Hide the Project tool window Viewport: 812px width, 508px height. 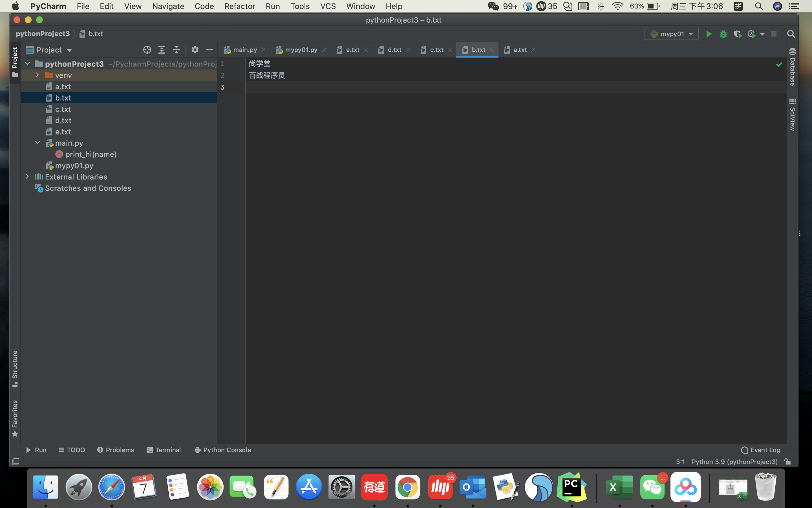tap(210, 50)
